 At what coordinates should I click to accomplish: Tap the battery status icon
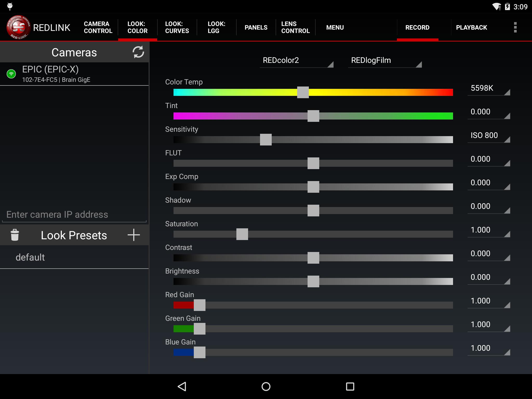pyautogui.click(x=507, y=6)
